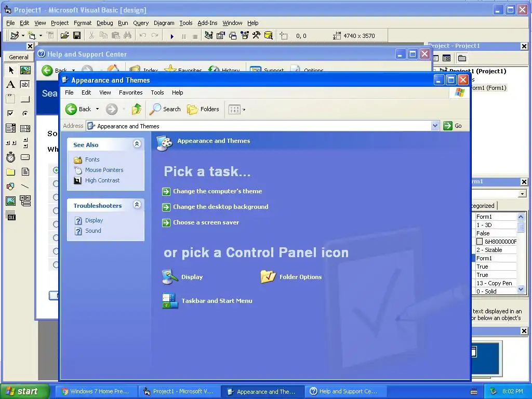Select the Frame control in the toolbox

click(11, 99)
